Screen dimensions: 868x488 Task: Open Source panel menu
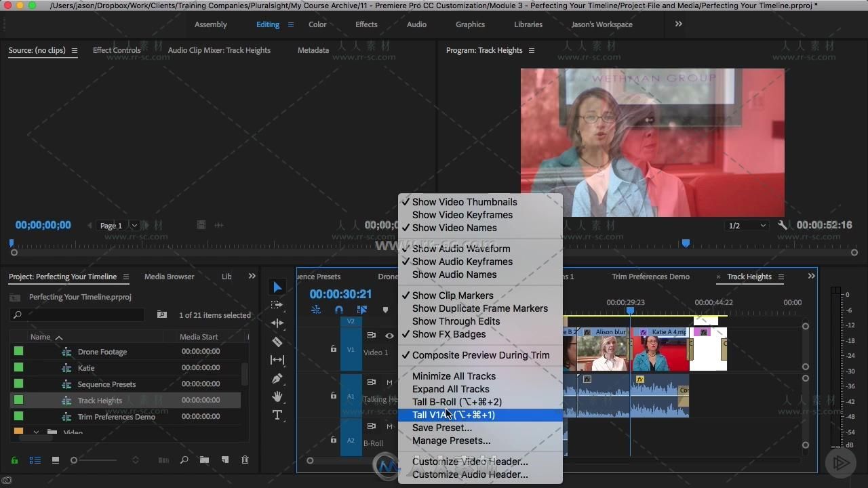point(75,50)
